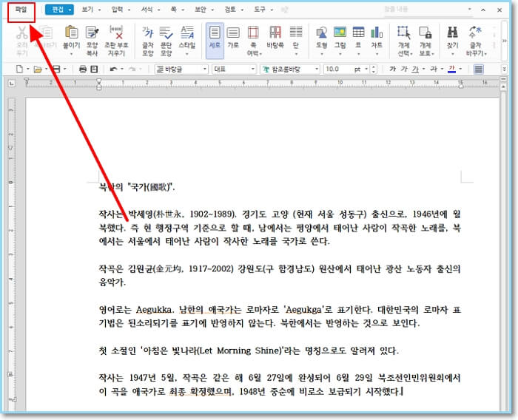The width and height of the screenshot is (518, 420).
Task: Click the open folder icon
Action: point(38,70)
